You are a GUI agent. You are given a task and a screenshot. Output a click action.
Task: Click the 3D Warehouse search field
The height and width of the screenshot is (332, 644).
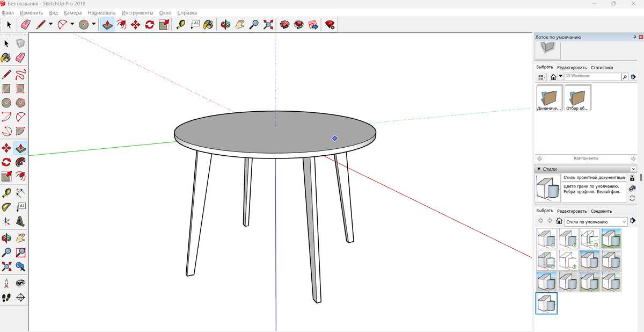coord(592,77)
